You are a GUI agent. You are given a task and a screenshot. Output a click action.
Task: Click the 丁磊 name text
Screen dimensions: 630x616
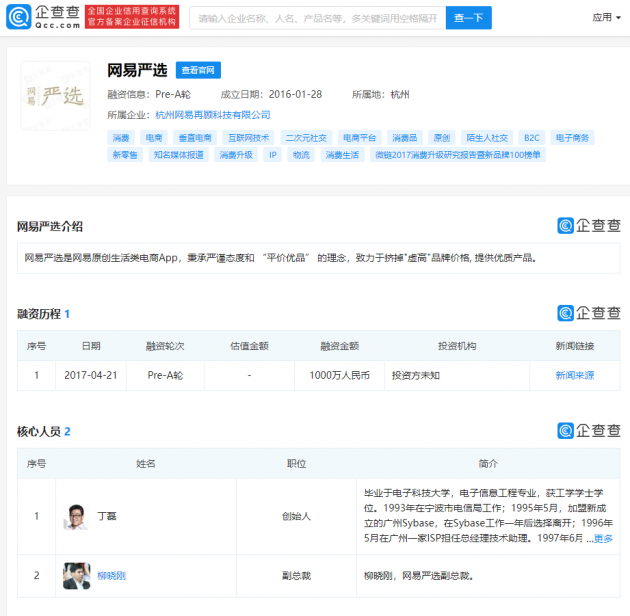(x=107, y=516)
